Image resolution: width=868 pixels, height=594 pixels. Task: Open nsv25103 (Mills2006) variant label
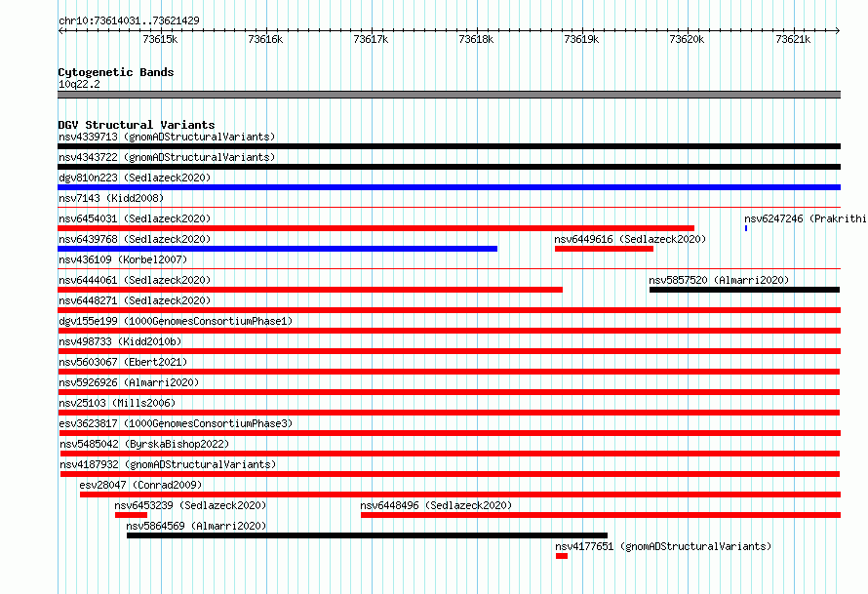point(117,403)
